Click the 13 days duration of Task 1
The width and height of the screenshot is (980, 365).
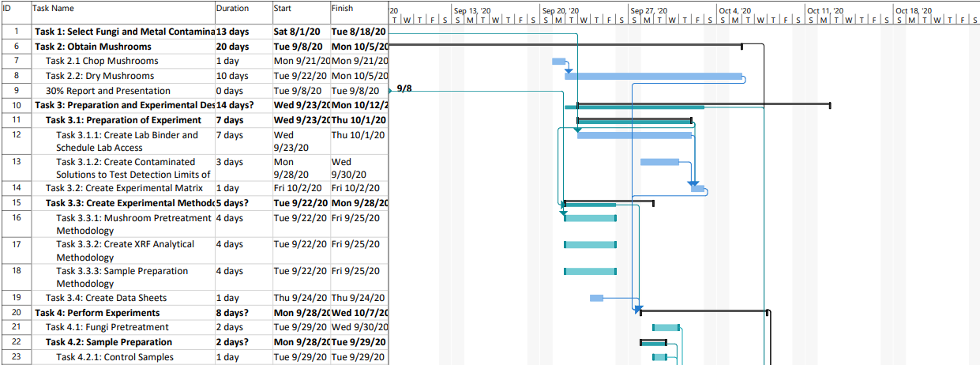coord(242,32)
